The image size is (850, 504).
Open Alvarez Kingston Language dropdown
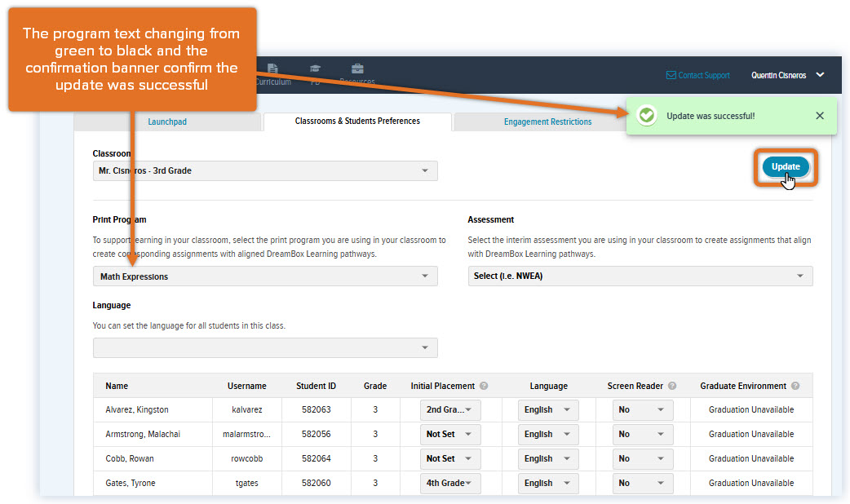tap(548, 409)
